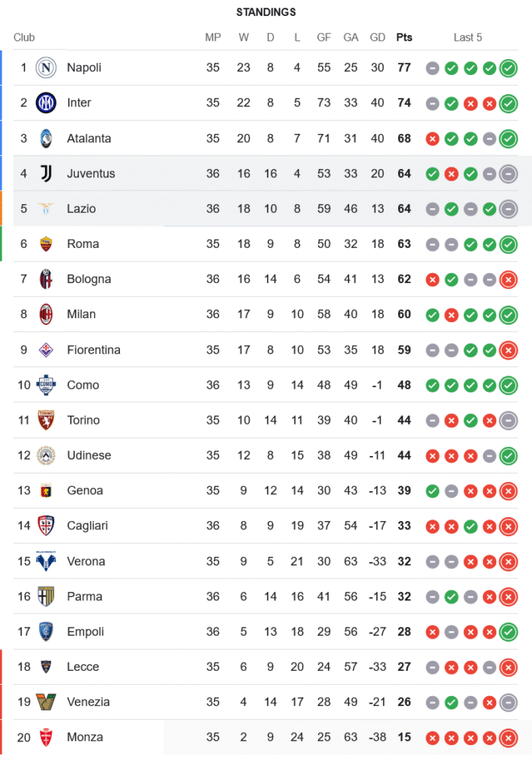
Task: Click Bologna's latest loss result icon
Action: coord(508,280)
